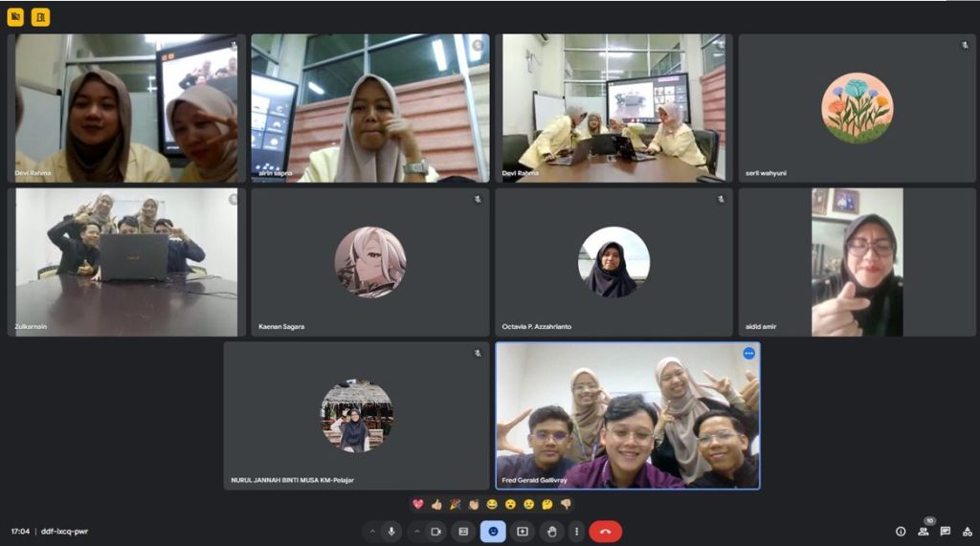This screenshot has width=980, height=546.
Task: Toggle the raise hand button
Action: click(551, 531)
